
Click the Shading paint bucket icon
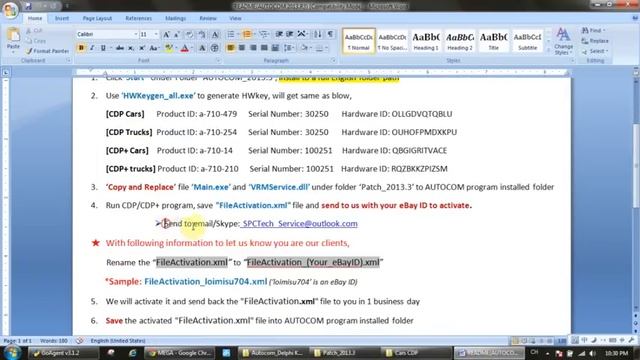point(304,48)
